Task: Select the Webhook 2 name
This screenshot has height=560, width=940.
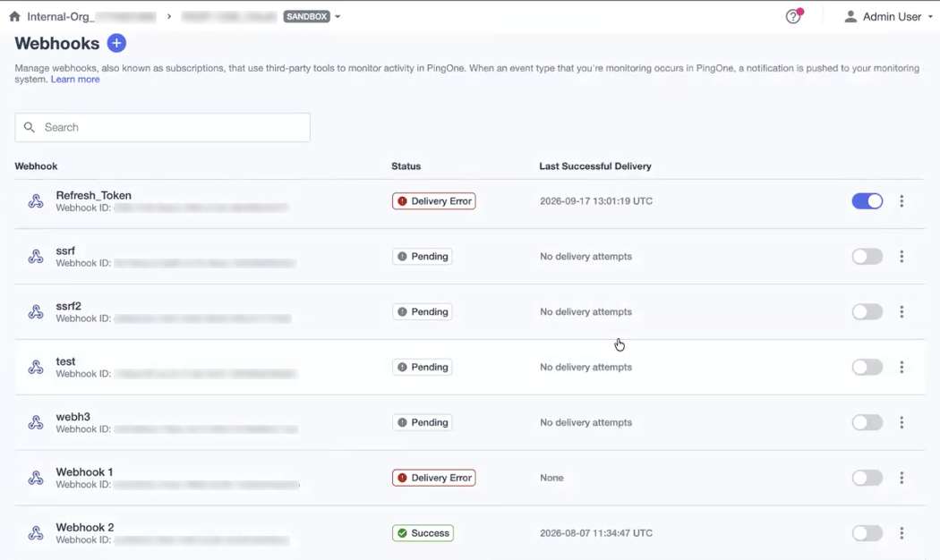Action: 85,528
